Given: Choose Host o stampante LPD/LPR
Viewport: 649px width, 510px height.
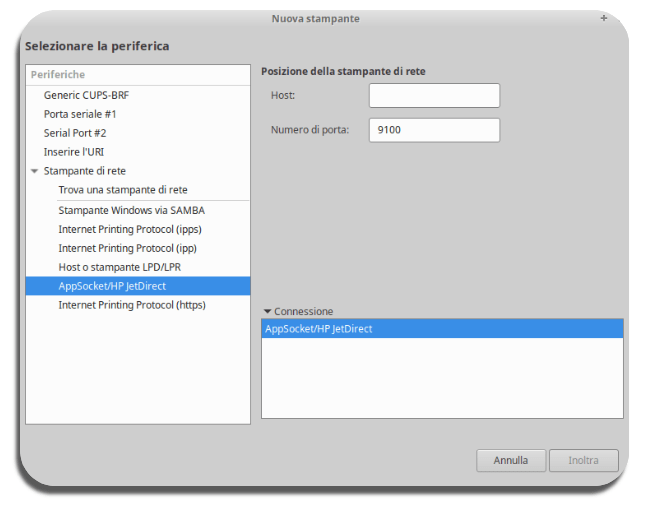Looking at the screenshot, I should 119,267.
